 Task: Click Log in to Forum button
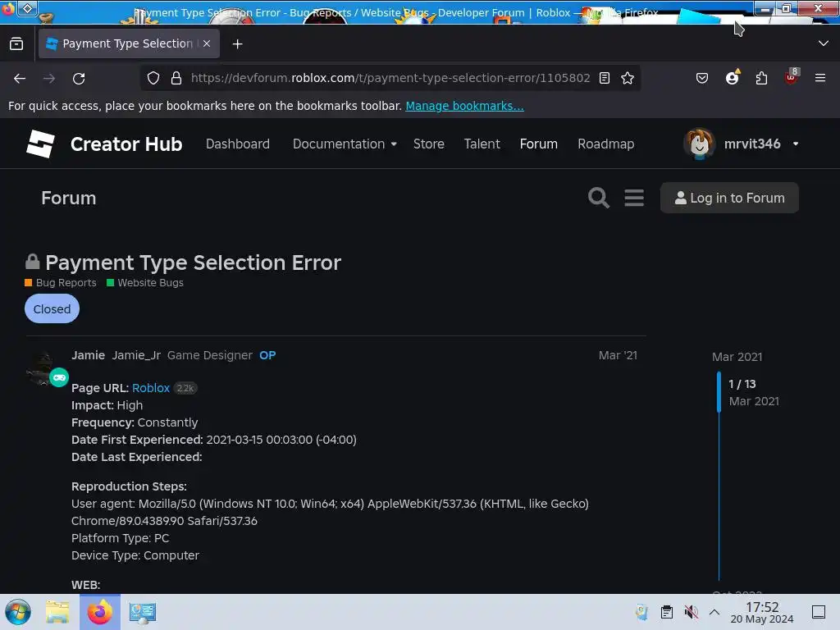click(x=729, y=198)
